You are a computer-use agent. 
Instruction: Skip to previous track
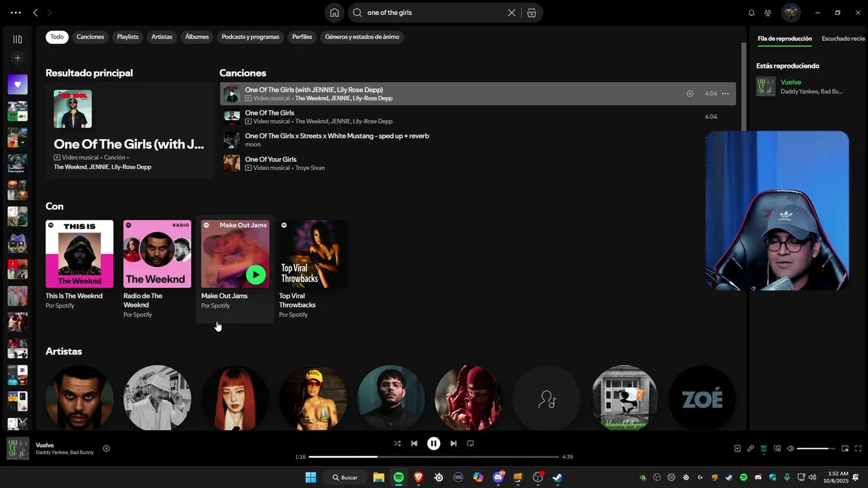(414, 444)
